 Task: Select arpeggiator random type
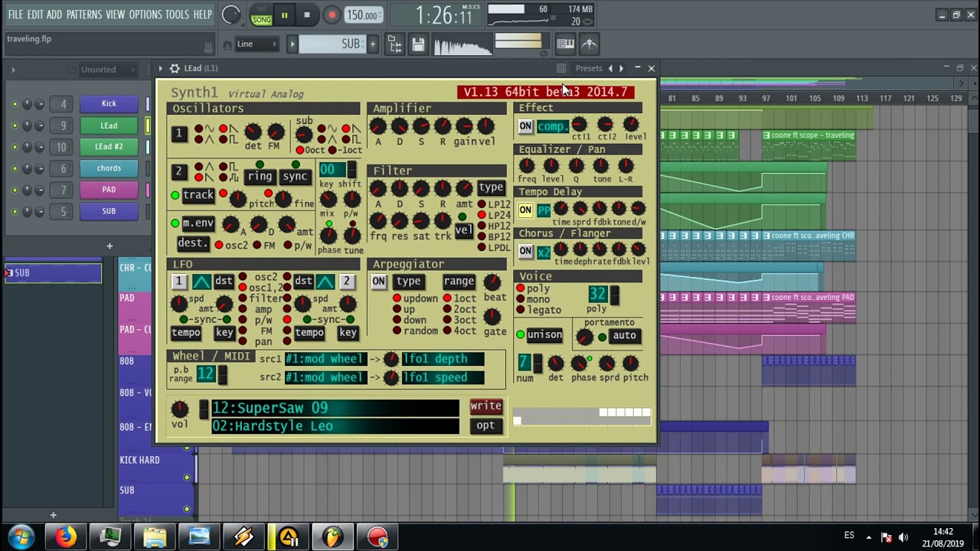[x=397, y=331]
